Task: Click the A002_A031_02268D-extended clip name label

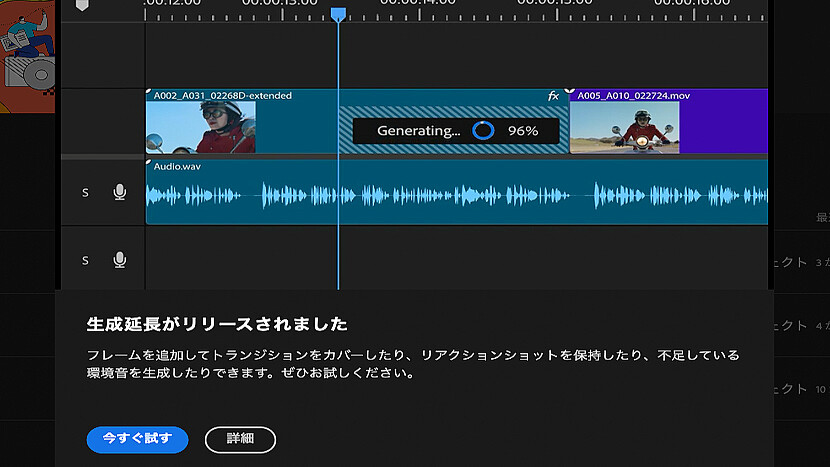Action: [223, 96]
